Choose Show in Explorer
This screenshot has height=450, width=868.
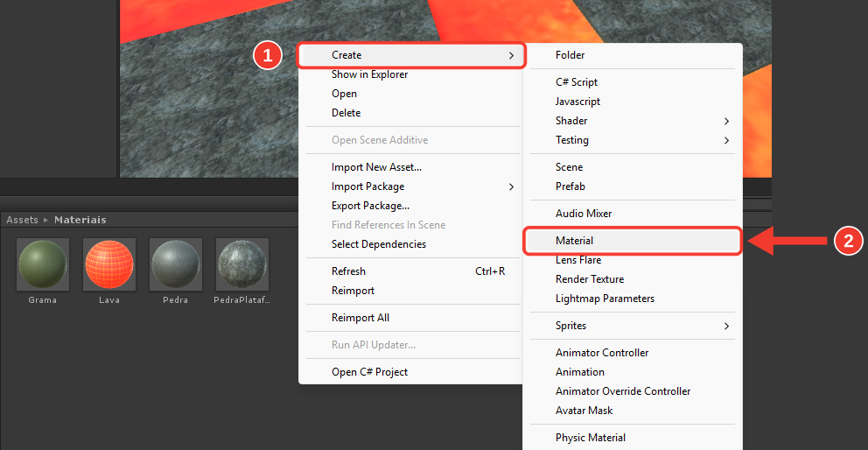(x=410, y=74)
